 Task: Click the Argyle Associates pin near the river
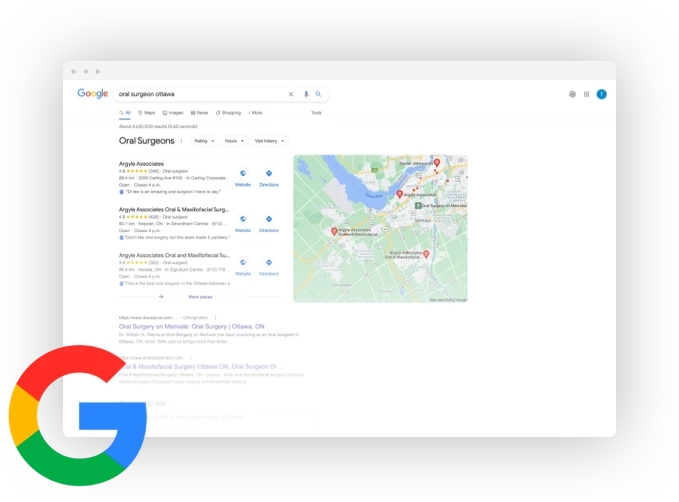pos(400,194)
